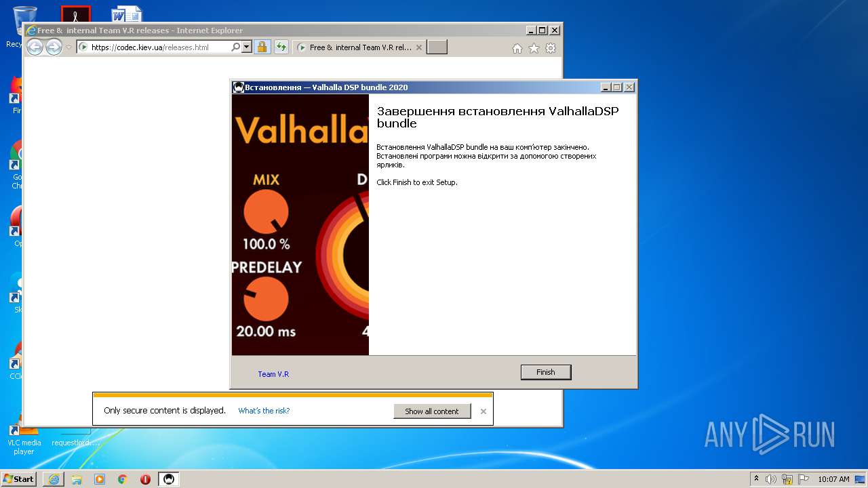Click the Windows Start button
This screenshot has width=868, height=488.
[18, 479]
